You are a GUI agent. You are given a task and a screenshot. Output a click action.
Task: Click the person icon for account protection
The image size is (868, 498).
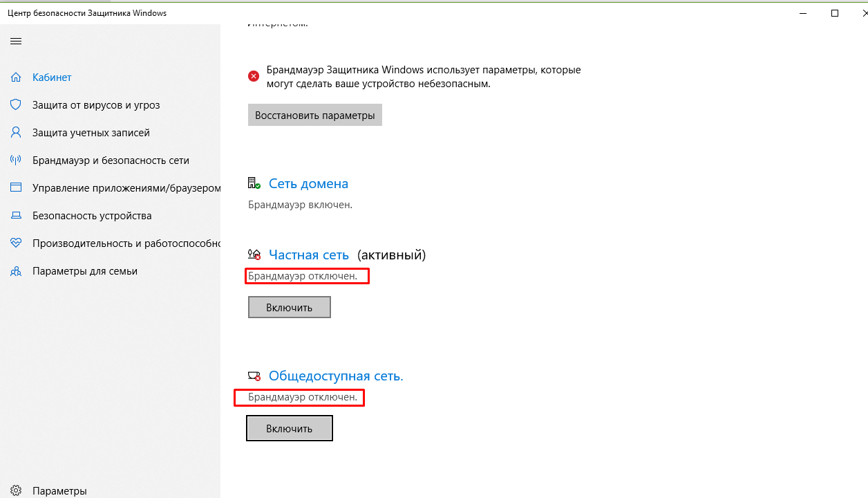click(x=16, y=133)
